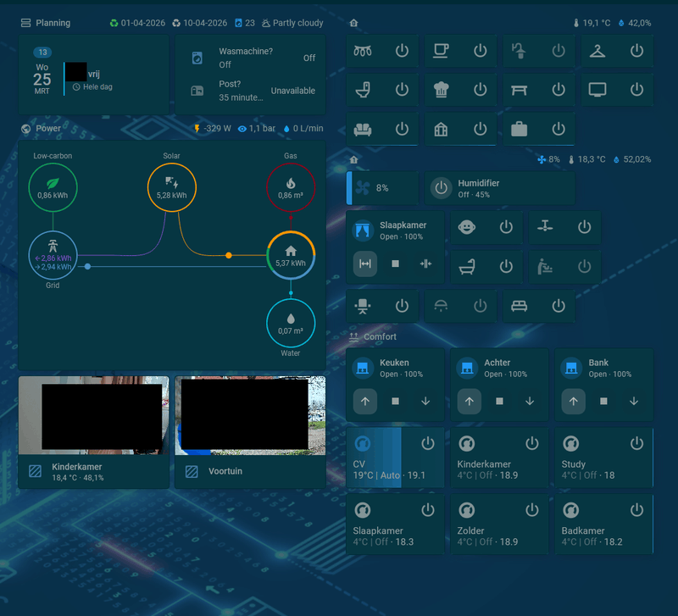
Task: Raise the Keuken blind
Action: 365,401
